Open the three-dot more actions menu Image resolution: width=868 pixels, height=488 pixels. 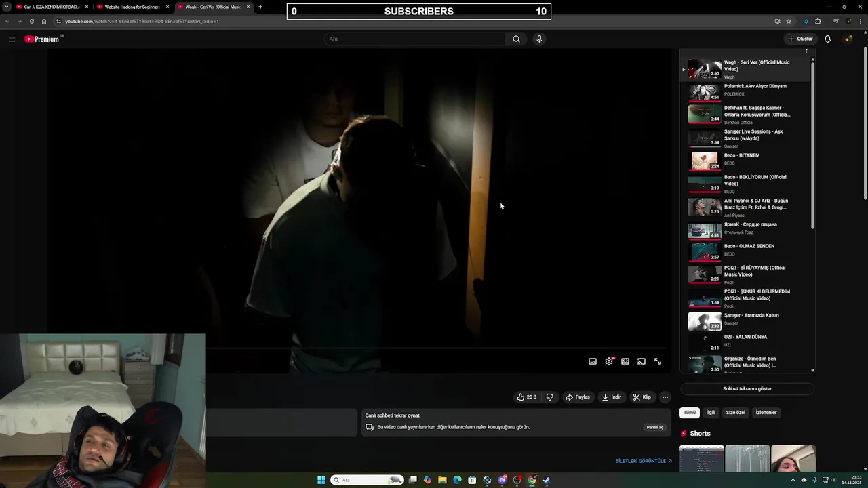coord(665,397)
